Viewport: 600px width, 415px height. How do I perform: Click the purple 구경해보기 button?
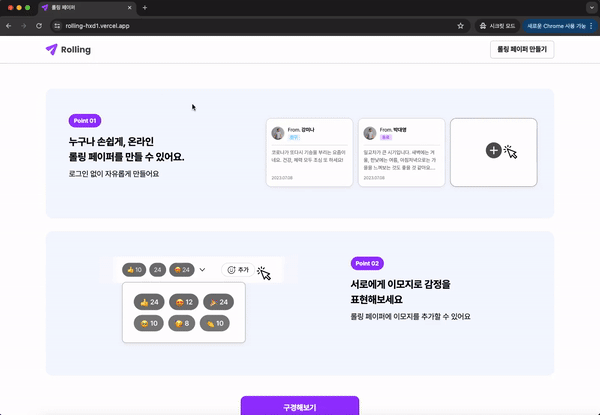click(300, 405)
